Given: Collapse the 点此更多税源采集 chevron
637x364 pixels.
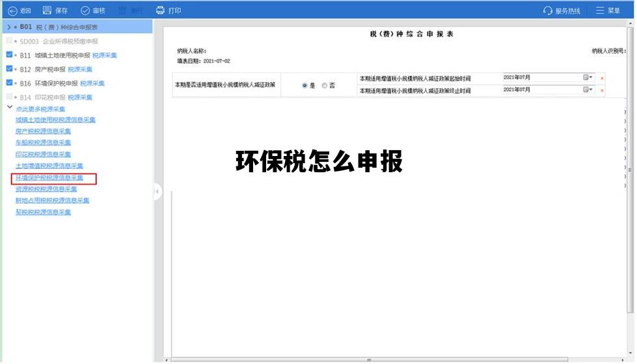Looking at the screenshot, I should pos(10,107).
